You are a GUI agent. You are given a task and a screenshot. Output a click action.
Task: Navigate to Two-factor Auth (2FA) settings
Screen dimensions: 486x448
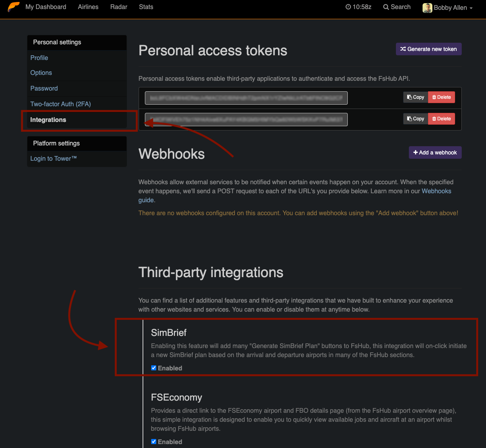(x=60, y=104)
